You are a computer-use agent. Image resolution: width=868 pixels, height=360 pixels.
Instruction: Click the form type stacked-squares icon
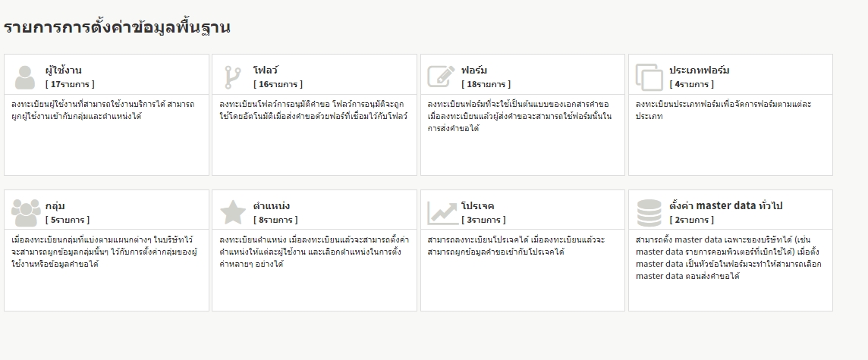[649, 77]
